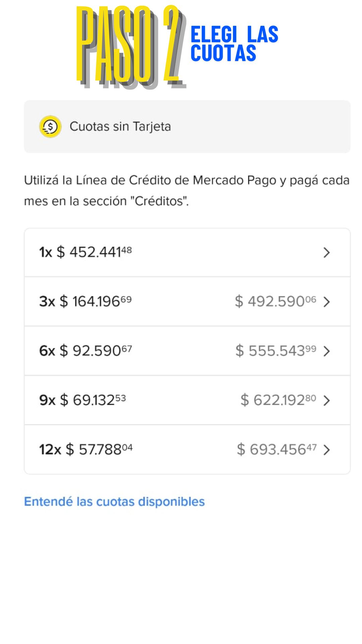Viewport: 362px width, 644px height.
Task: Click the $492.590 total amount
Action: (x=275, y=301)
